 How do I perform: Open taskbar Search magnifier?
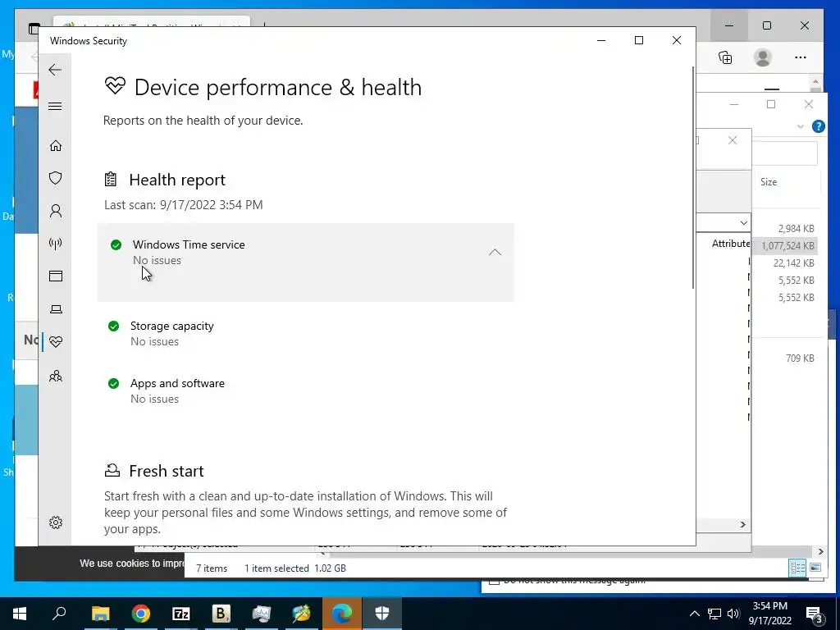pyautogui.click(x=59, y=614)
